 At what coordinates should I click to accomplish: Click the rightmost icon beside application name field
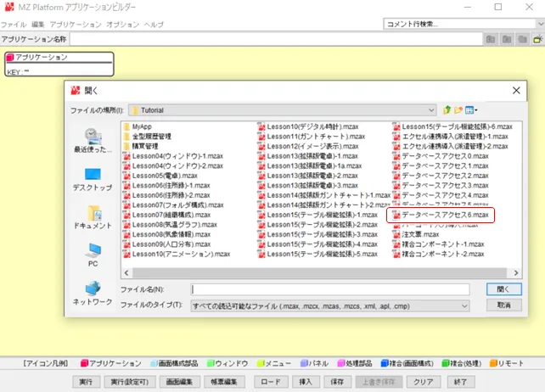(537, 39)
